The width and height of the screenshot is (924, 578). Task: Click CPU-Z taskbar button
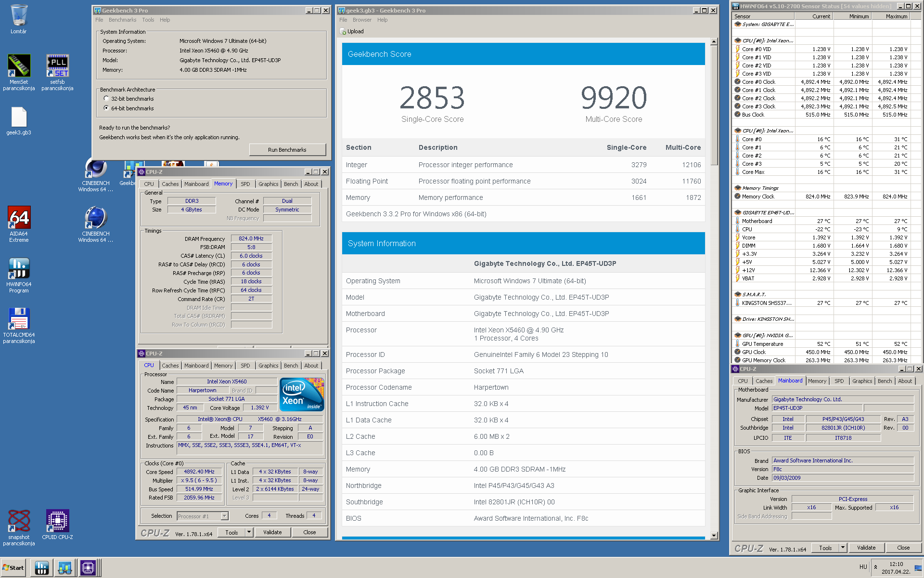pyautogui.click(x=88, y=568)
